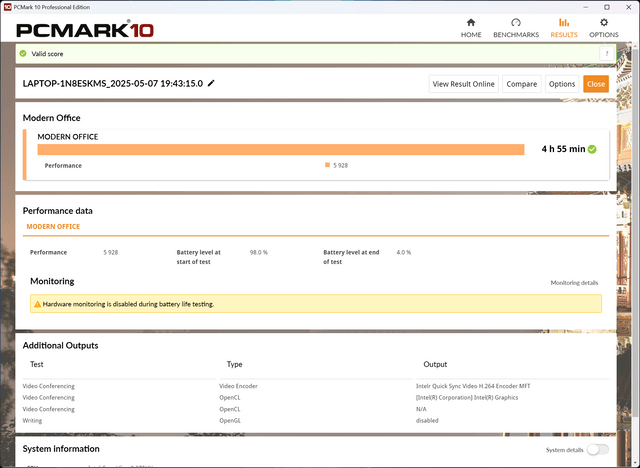Click the Type column header
The image size is (640, 468).
[234, 364]
